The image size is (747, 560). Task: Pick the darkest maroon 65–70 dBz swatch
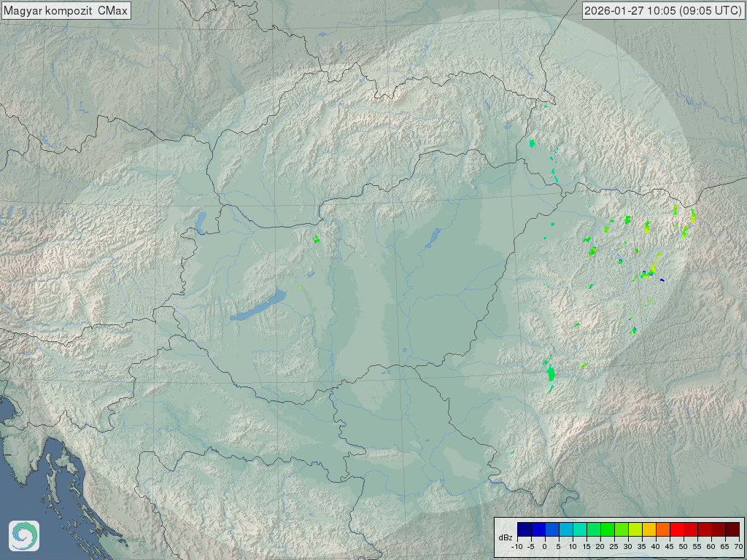[x=732, y=529]
